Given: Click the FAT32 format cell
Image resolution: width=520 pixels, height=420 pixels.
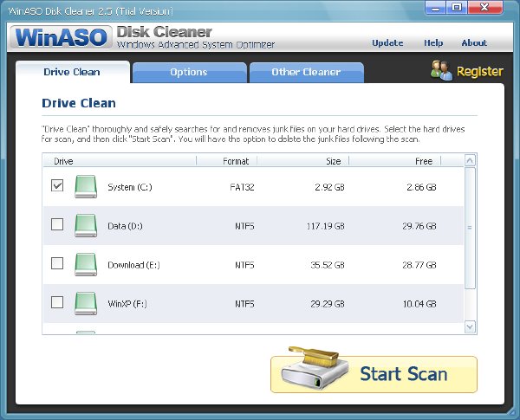Looking at the screenshot, I should click(x=242, y=187).
